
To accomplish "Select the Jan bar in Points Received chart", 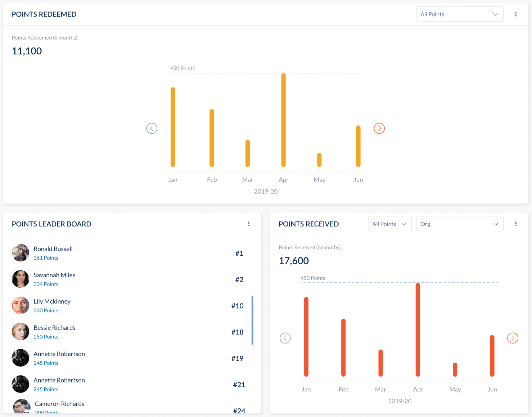I will click(x=306, y=337).
